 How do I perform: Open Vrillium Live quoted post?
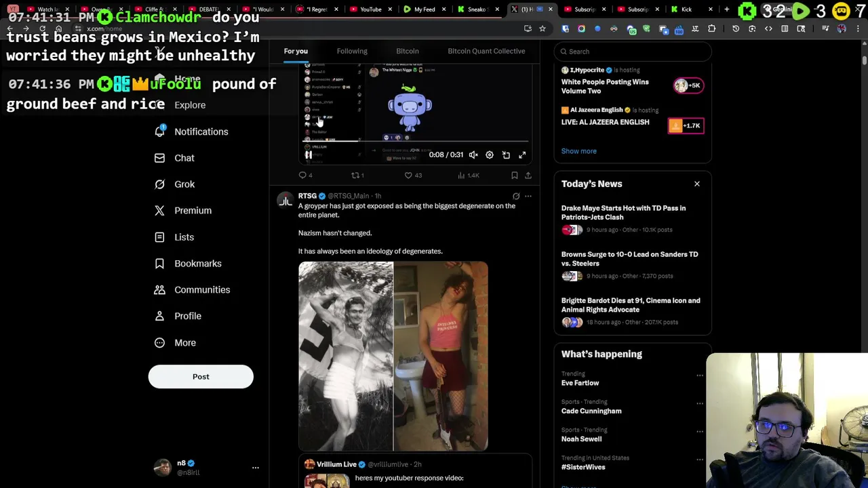pos(415,472)
